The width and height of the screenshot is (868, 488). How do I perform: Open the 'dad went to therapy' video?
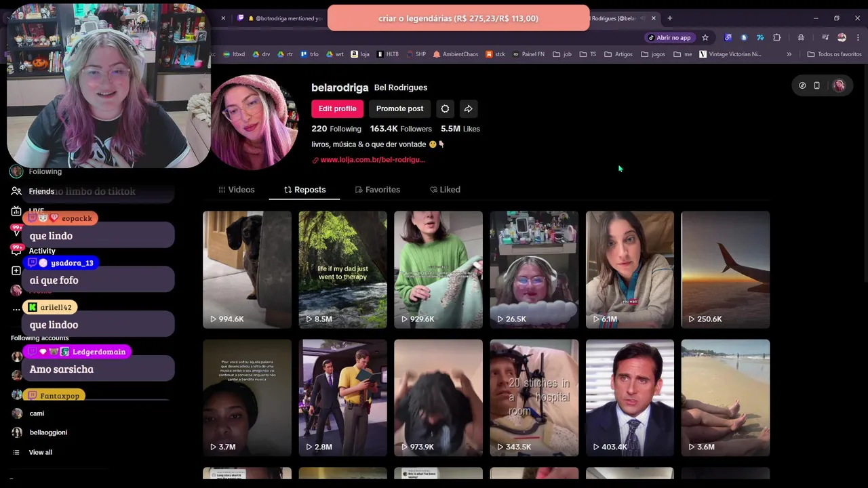342,269
